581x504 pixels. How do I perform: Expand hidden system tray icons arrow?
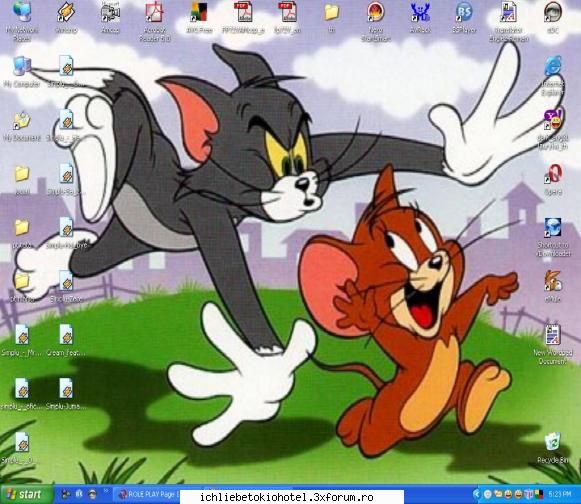(x=477, y=494)
